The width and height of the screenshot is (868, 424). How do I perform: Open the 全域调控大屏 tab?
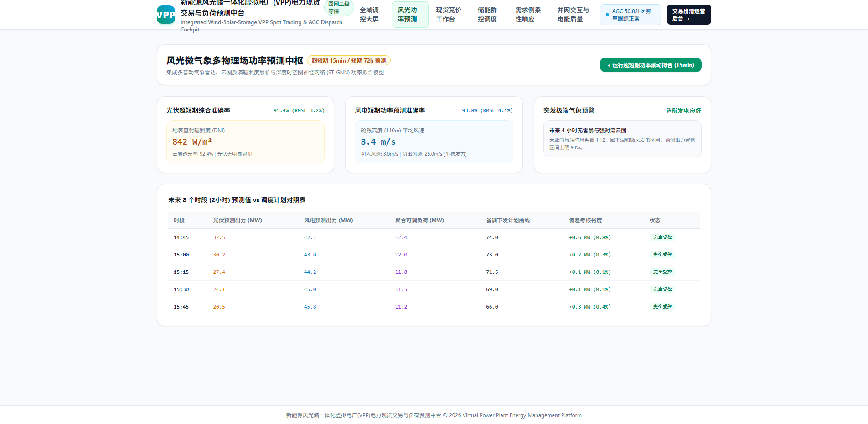369,15
